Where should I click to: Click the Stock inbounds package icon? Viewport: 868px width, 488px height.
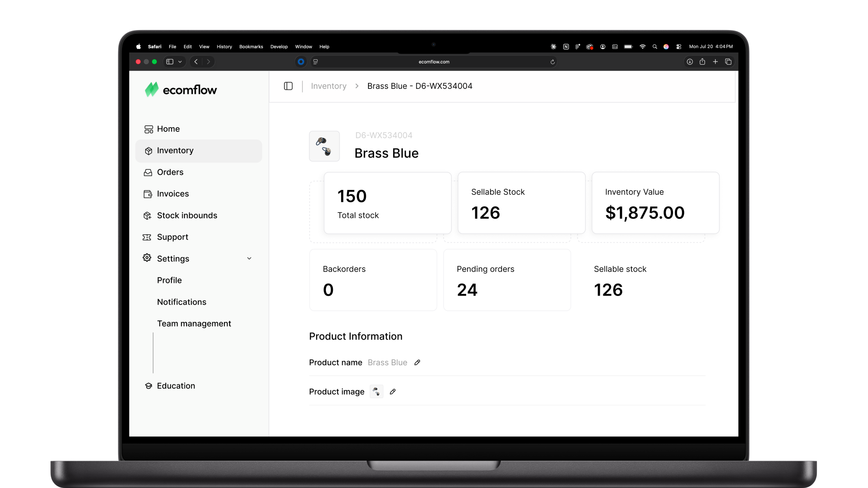pyautogui.click(x=148, y=216)
